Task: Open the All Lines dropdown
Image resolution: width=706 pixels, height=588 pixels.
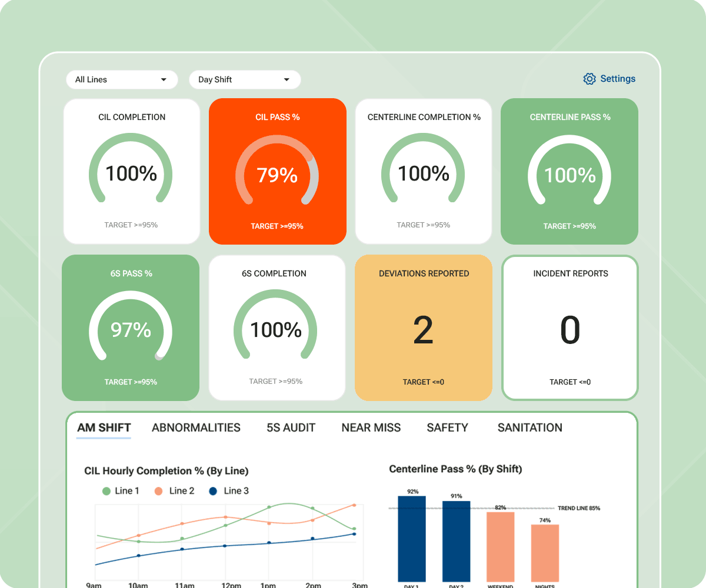Action: point(122,79)
